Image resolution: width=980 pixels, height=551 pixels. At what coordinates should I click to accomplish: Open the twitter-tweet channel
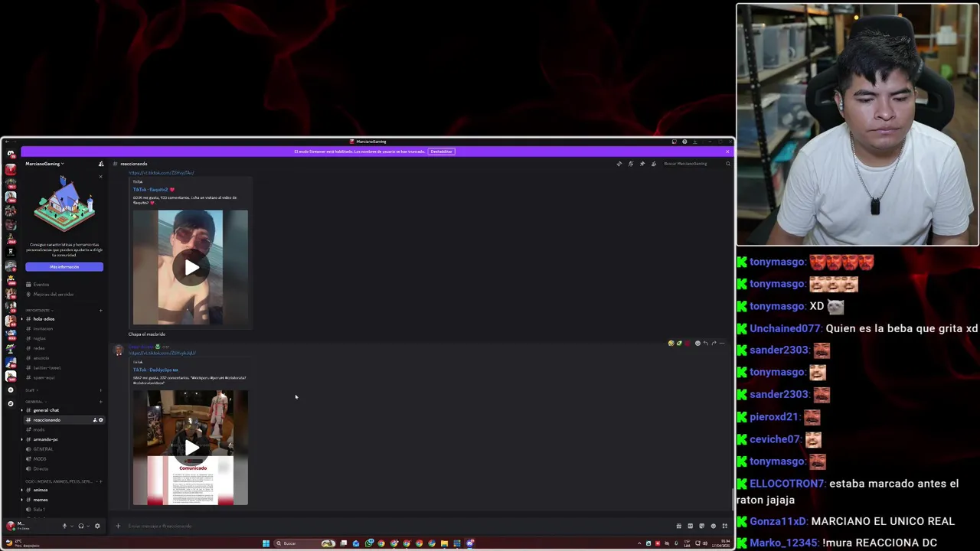point(47,368)
